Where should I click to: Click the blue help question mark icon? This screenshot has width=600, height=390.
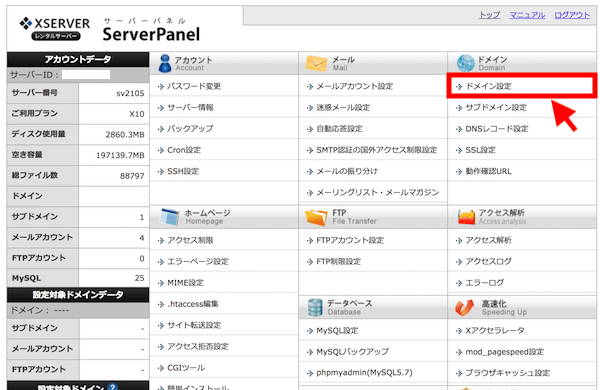112,387
